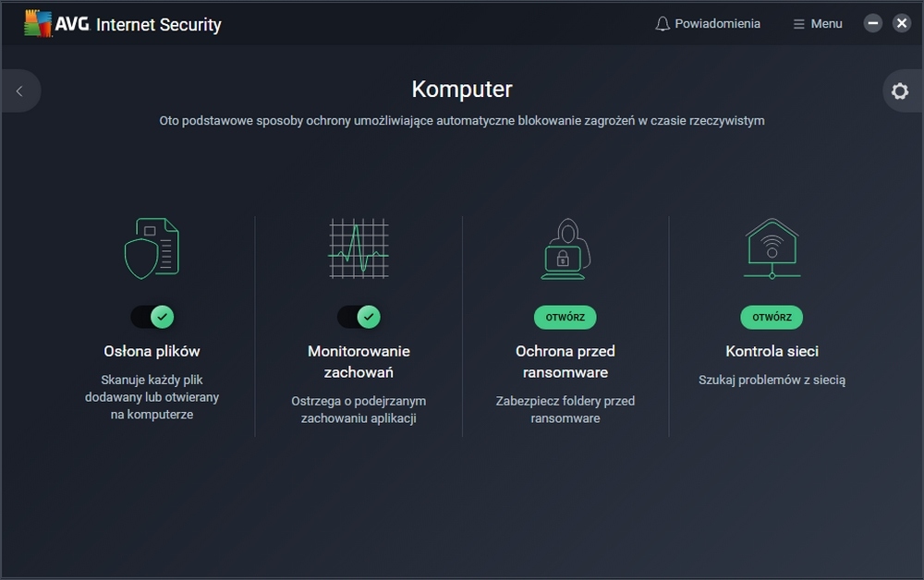The height and width of the screenshot is (580, 924).
Task: Click the File Shield document icon
Action: coord(152,248)
